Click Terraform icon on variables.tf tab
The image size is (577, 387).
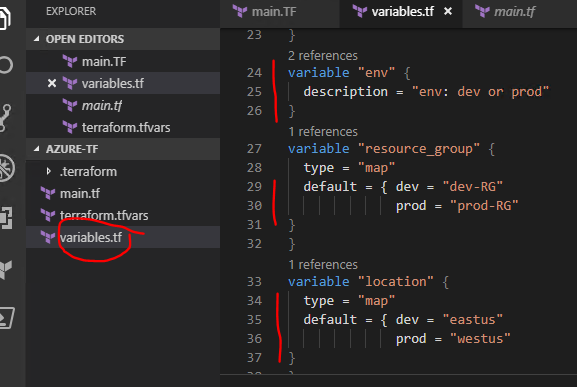click(x=360, y=11)
